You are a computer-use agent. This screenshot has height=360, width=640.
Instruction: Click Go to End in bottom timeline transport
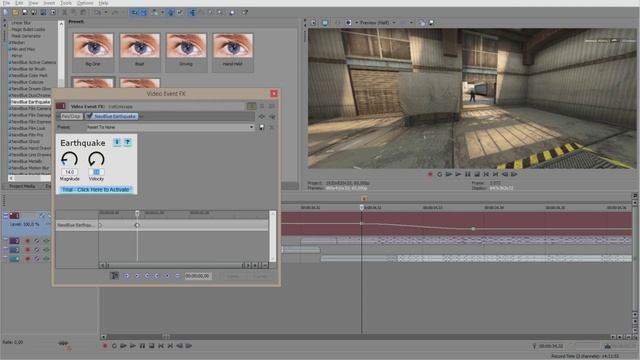170,346
